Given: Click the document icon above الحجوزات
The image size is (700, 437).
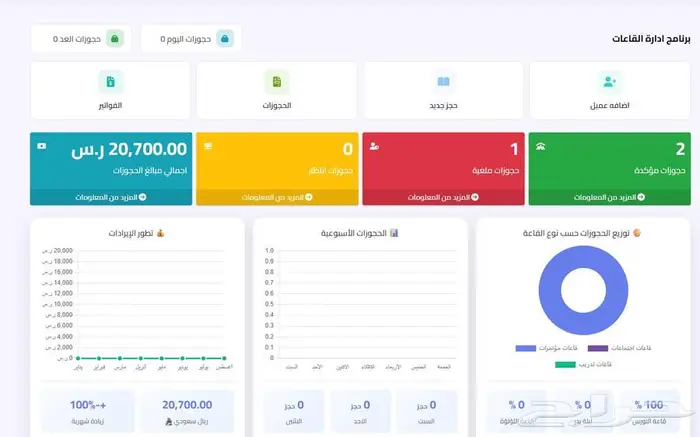Looking at the screenshot, I should pyautogui.click(x=277, y=82).
